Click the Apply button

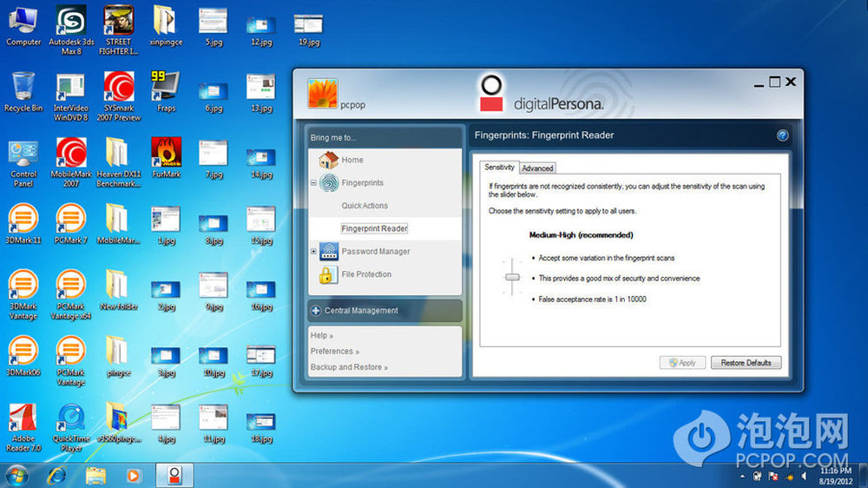point(682,363)
